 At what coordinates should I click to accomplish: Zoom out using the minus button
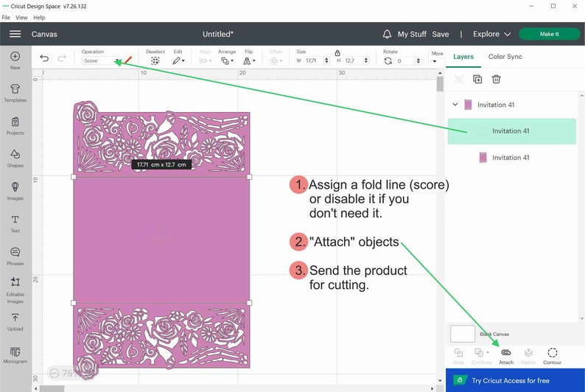[x=55, y=373]
